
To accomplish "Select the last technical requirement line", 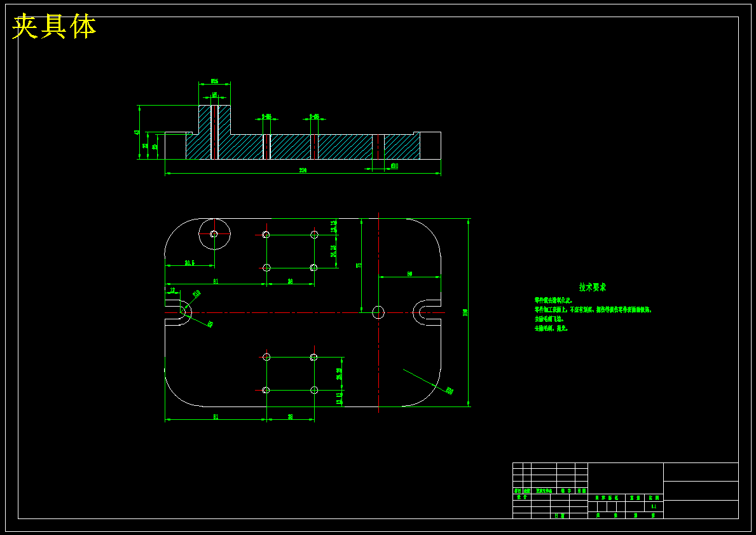I will [x=551, y=328].
